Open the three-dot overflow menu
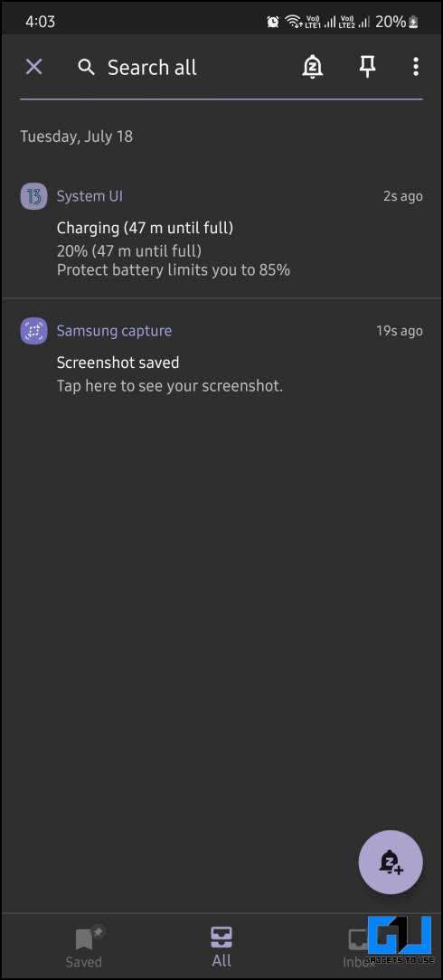The image size is (443, 980). [416, 67]
